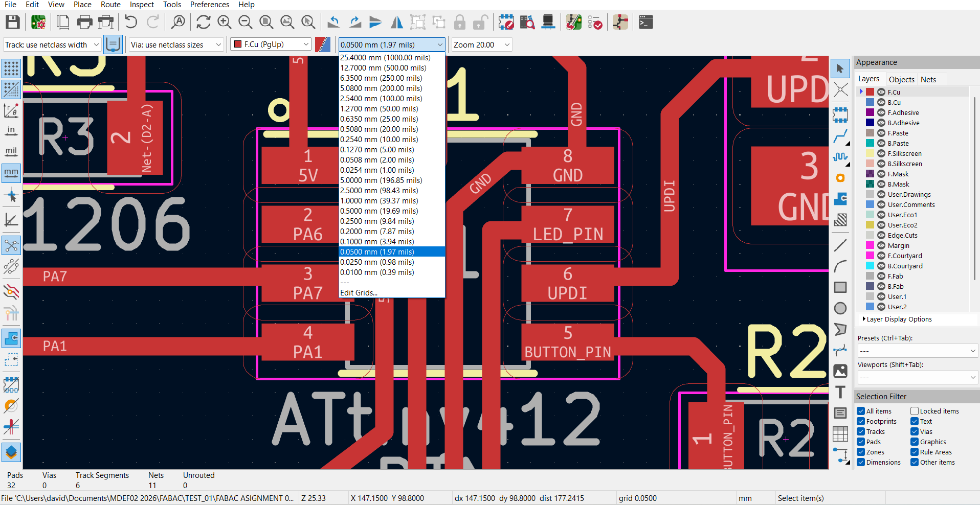Image resolution: width=980 pixels, height=505 pixels.
Task: Toggle visibility of F.Silkscreen layer
Action: coord(881,153)
